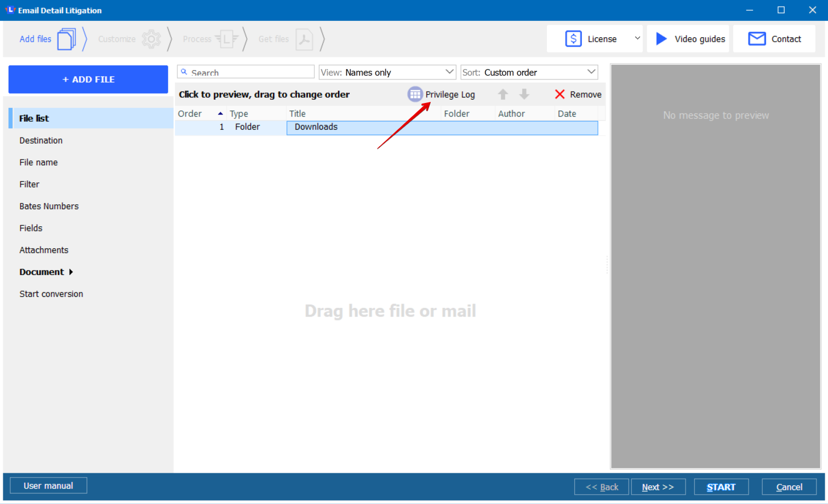The height and width of the screenshot is (504, 828).
Task: Open the Sort custom order dropdown
Action: coord(590,72)
